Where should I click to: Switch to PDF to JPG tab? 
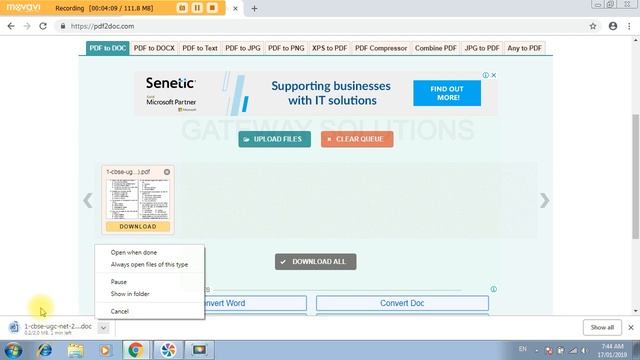click(243, 48)
